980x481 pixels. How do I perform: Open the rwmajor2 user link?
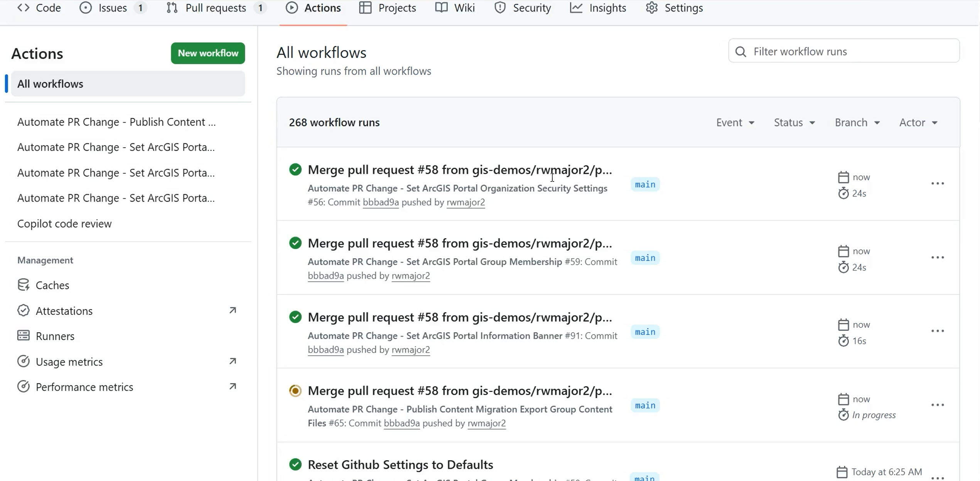(x=466, y=202)
